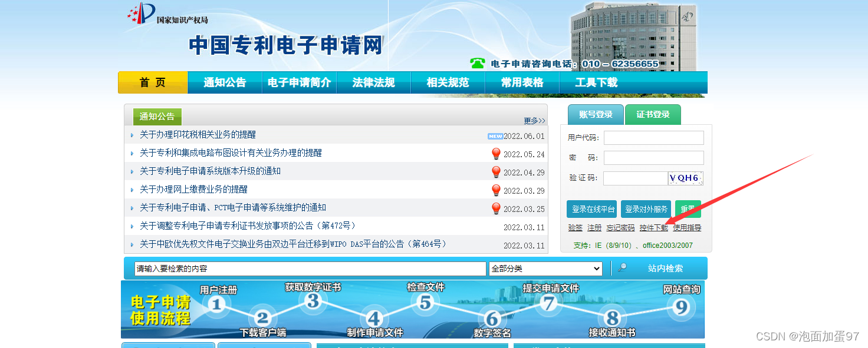Viewport: 868px width, 348px height.
Task: Select the 通知公告 panel tab
Action: [157, 117]
